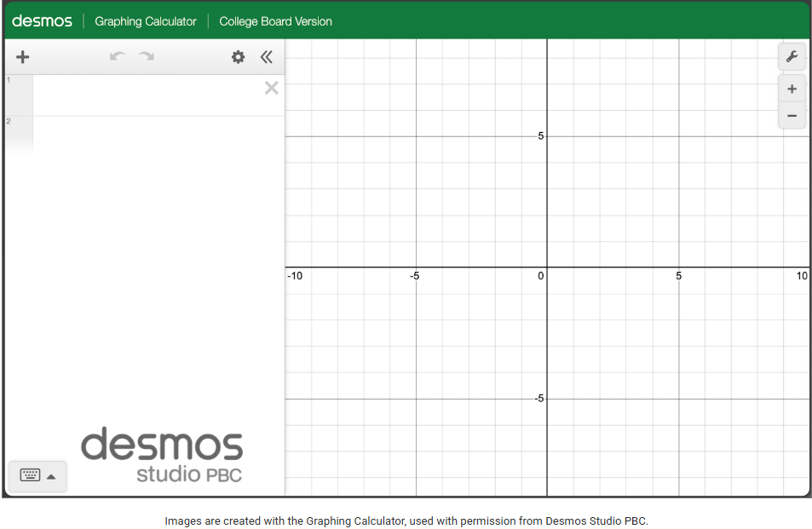This screenshot has width=812, height=529.
Task: Undo the last action
Action: [x=118, y=56]
